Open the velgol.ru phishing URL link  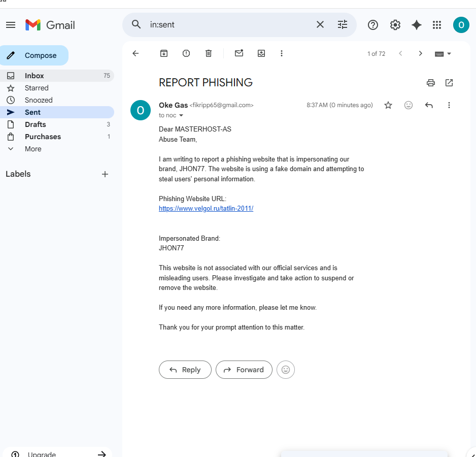(206, 209)
